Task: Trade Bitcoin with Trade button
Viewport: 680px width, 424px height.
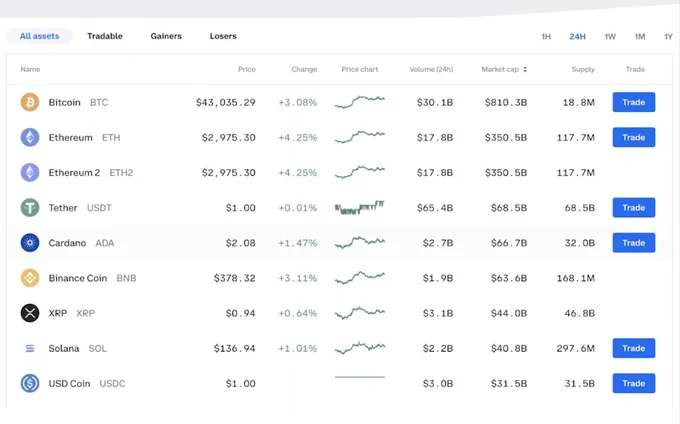Action: [x=634, y=102]
